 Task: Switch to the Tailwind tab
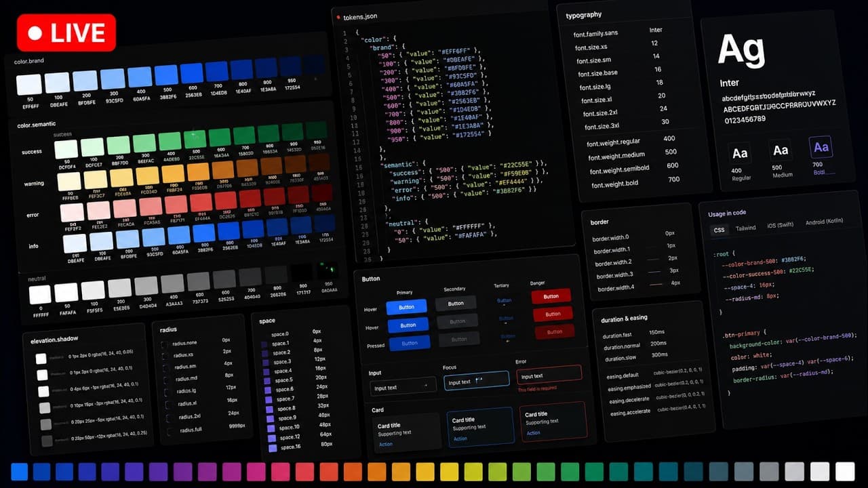pyautogui.click(x=745, y=228)
